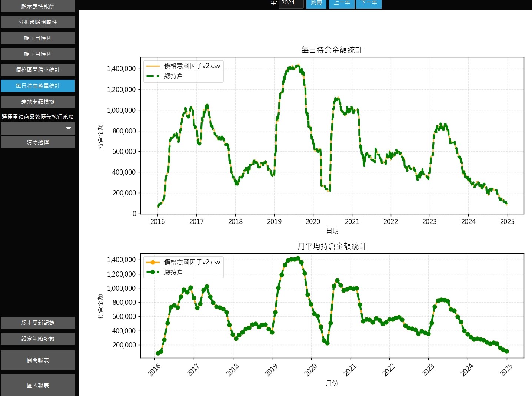Focus the year input field showing 2024
The height and width of the screenshot is (396, 532).
point(291,3)
